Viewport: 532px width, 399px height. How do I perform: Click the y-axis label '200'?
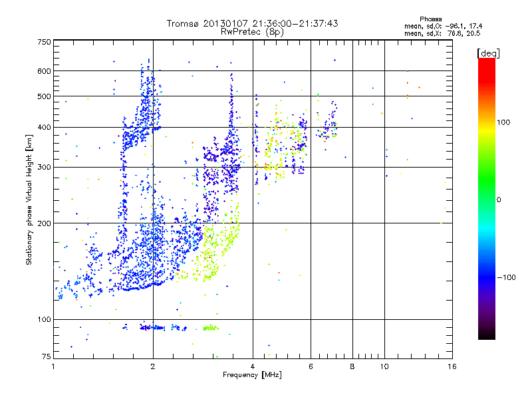tap(44, 223)
